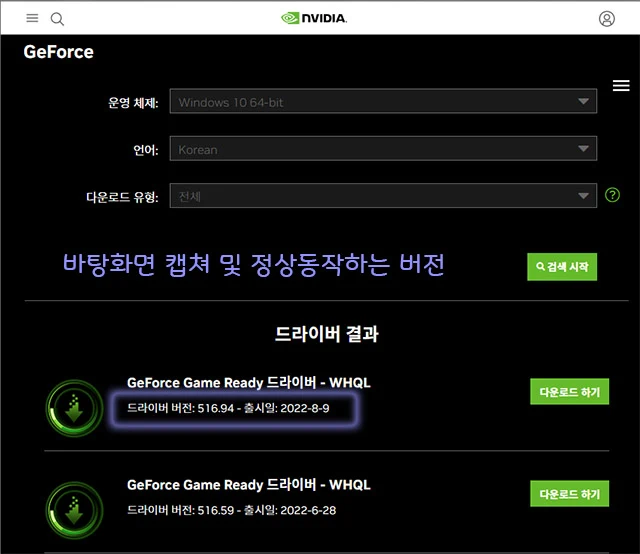
Task: Click 다운로드 하기 for driver 516.59
Action: pyautogui.click(x=569, y=494)
